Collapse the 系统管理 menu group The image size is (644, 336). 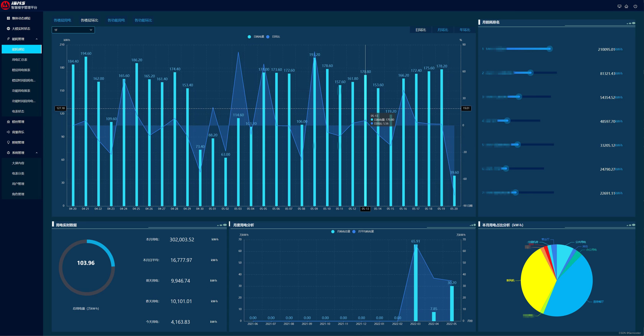[x=37, y=153]
